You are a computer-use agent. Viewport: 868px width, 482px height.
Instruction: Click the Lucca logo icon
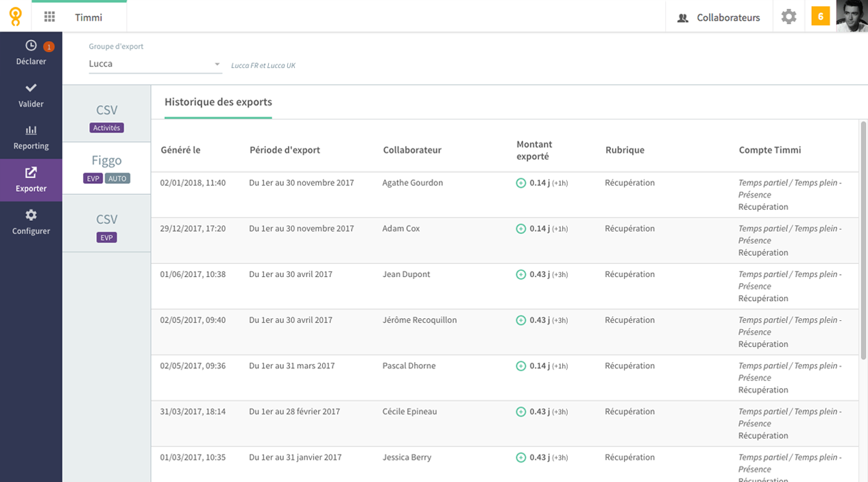pos(15,16)
